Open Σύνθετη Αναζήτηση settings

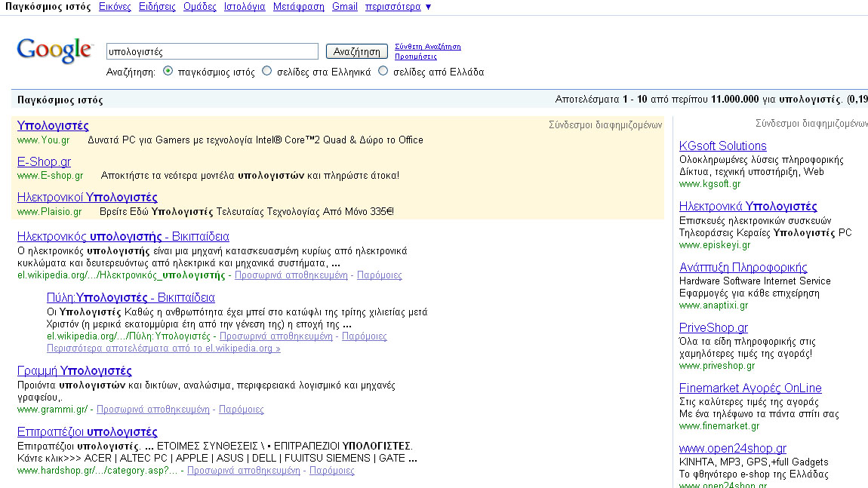pyautogui.click(x=427, y=45)
